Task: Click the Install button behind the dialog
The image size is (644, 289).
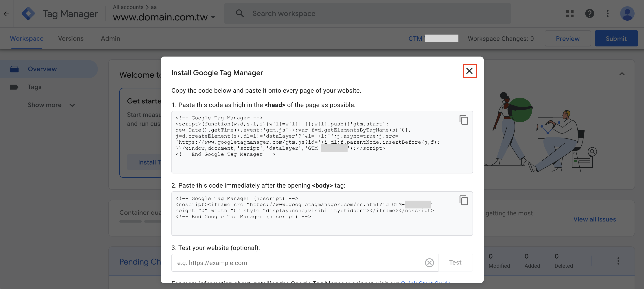Action: point(144,162)
